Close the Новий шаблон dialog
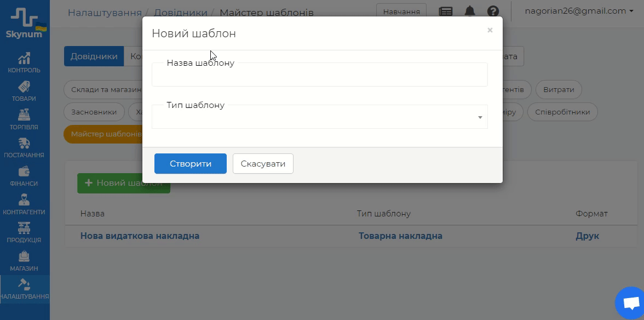Image resolution: width=644 pixels, height=320 pixels. pyautogui.click(x=490, y=30)
